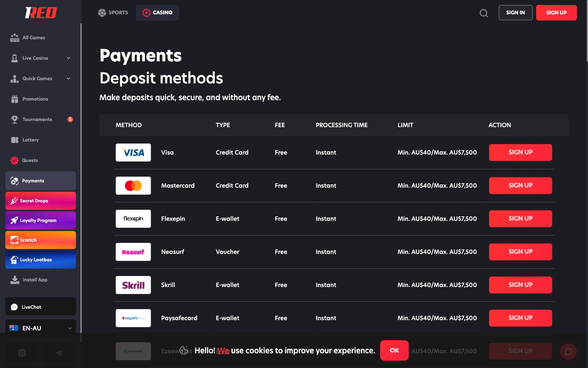Click the Mastercard logo
The width and height of the screenshot is (588, 368).
[133, 186]
